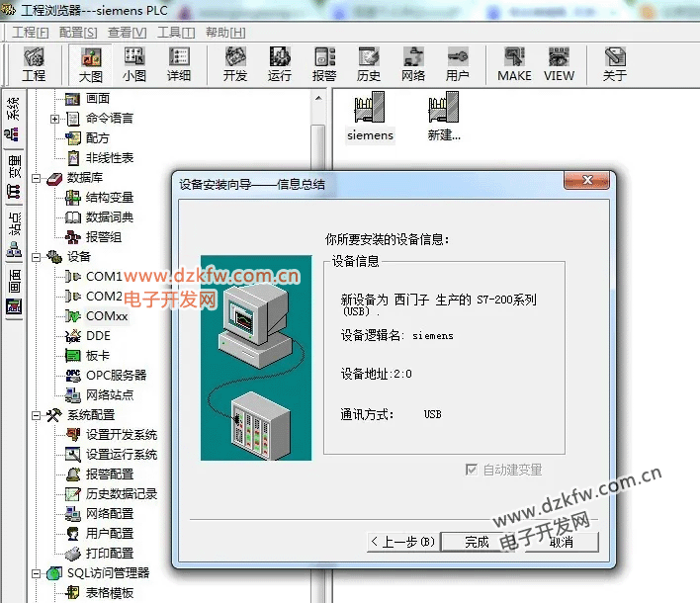Collapse the 数据库 tree node

37,178
